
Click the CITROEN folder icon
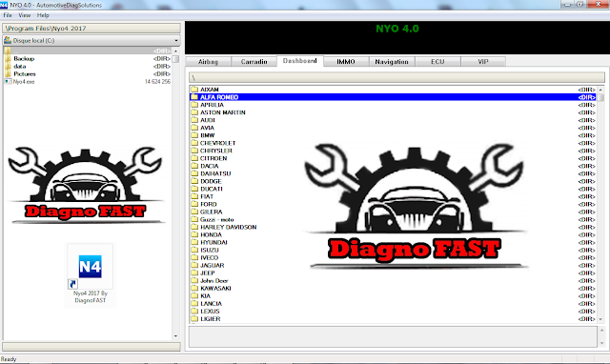click(194, 158)
